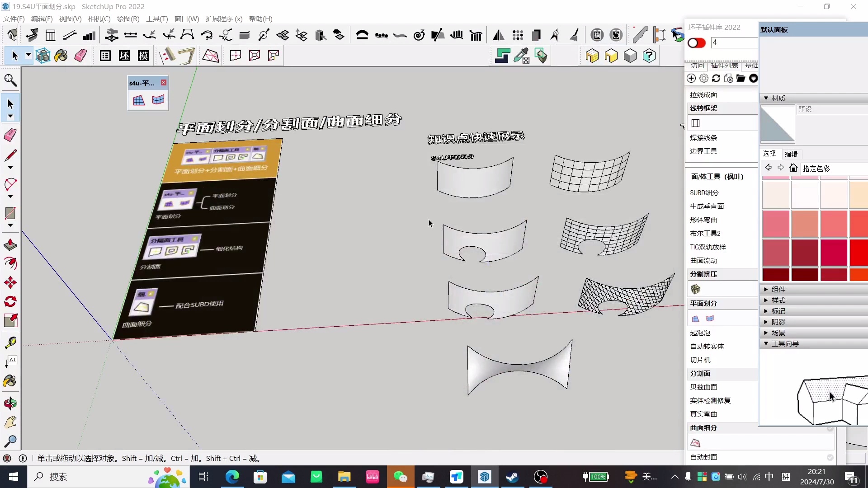The height and width of the screenshot is (488, 868).
Task: Select the Push/Pull tool
Action: [x=10, y=244]
